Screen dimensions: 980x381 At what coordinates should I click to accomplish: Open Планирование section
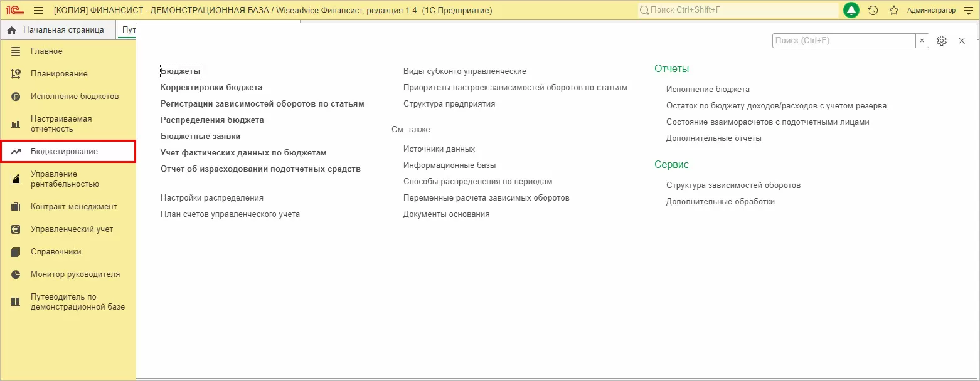click(x=68, y=73)
